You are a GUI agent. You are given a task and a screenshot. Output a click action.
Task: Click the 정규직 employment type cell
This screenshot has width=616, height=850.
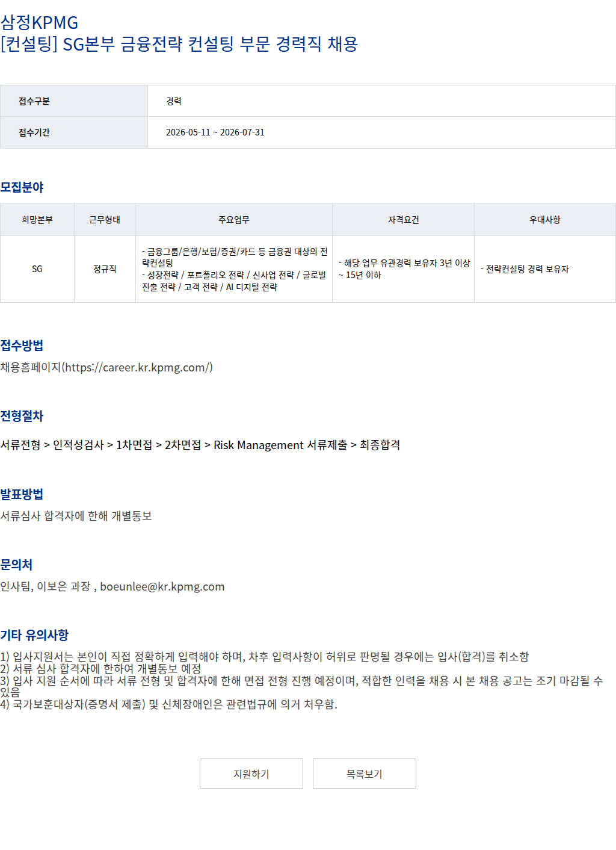105,269
